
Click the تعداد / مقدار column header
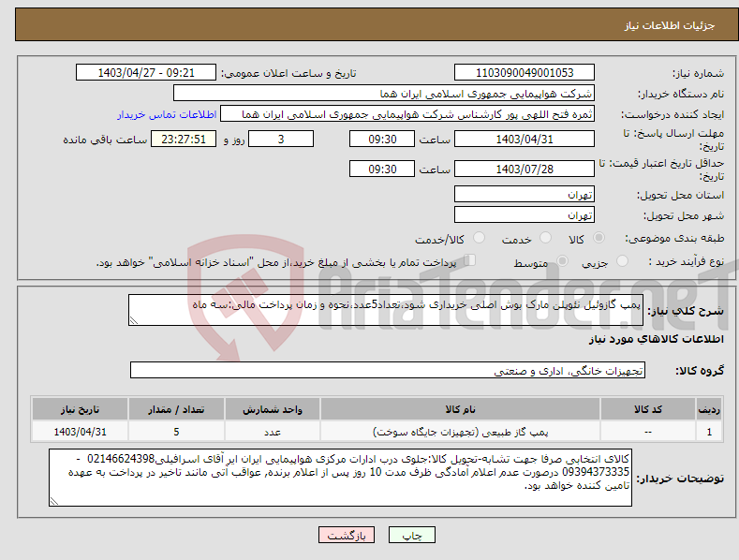176,409
